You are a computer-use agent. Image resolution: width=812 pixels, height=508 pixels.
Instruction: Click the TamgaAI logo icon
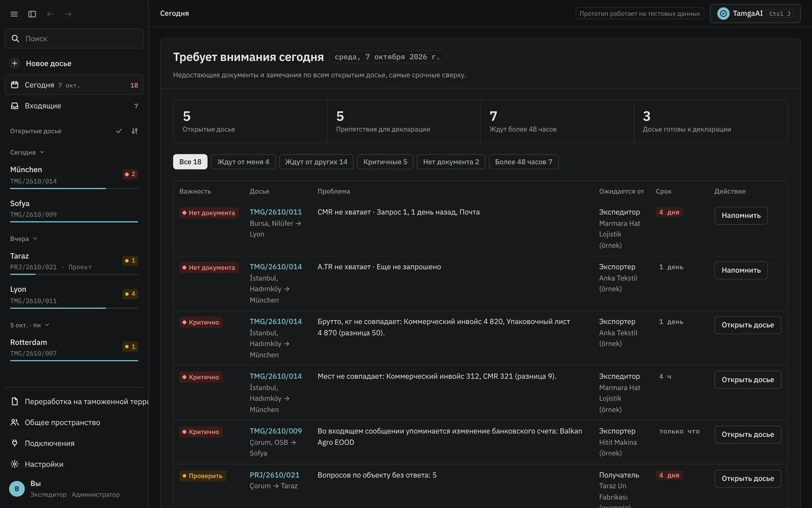tap(723, 14)
